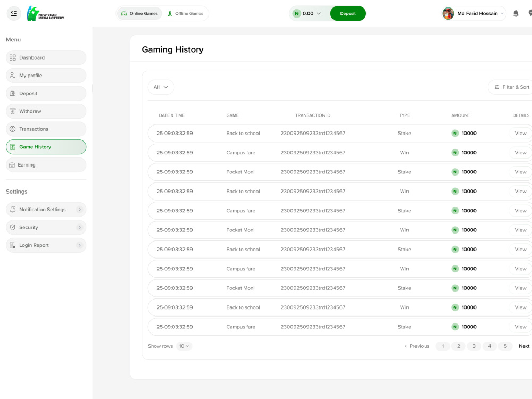Click the Login Report icon
This screenshot has width=532, height=399.
[13, 245]
